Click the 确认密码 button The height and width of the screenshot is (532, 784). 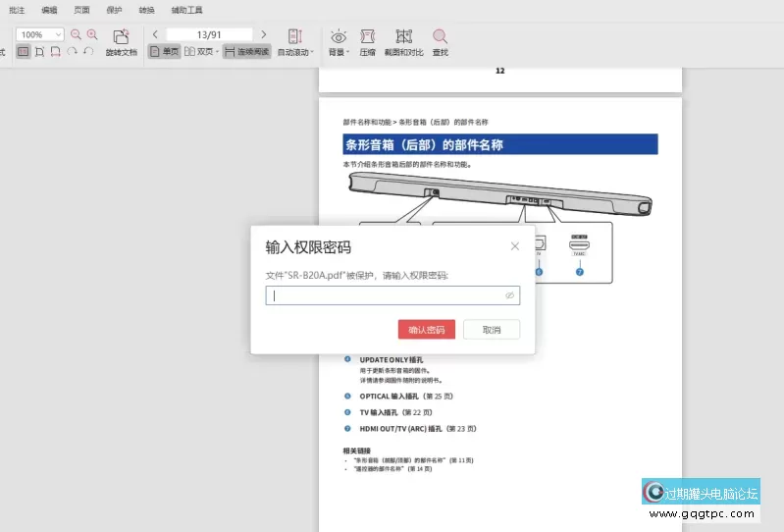pos(427,330)
